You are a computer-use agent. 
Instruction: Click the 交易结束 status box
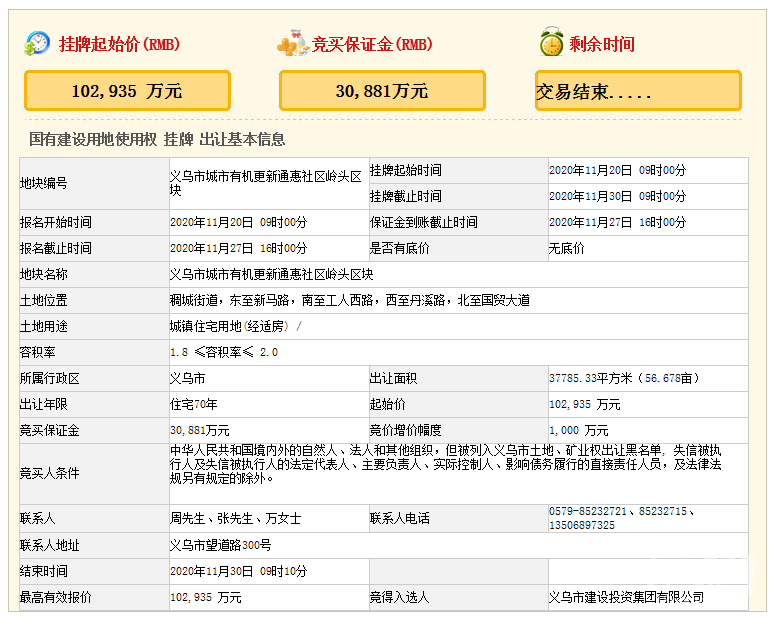click(638, 91)
